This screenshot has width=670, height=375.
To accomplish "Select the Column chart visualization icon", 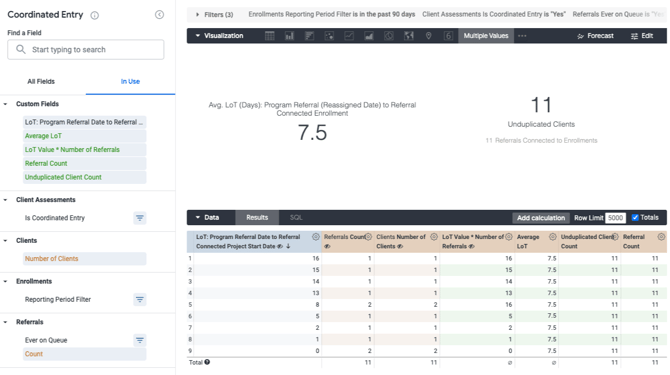I will [289, 36].
